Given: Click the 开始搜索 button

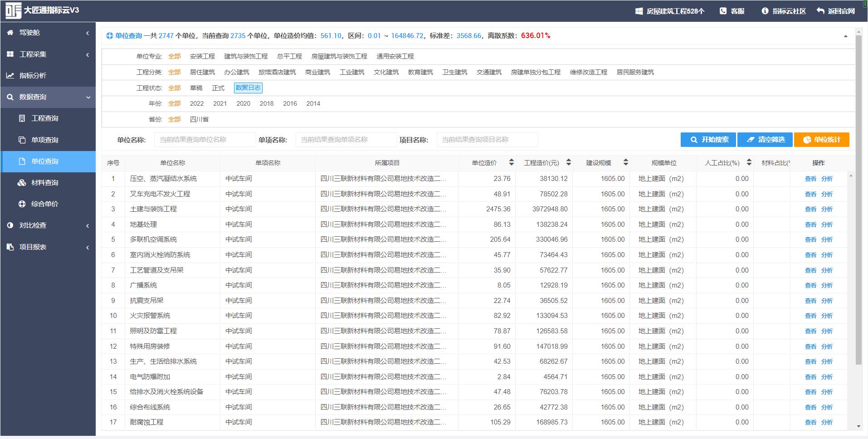Looking at the screenshot, I should tap(708, 140).
